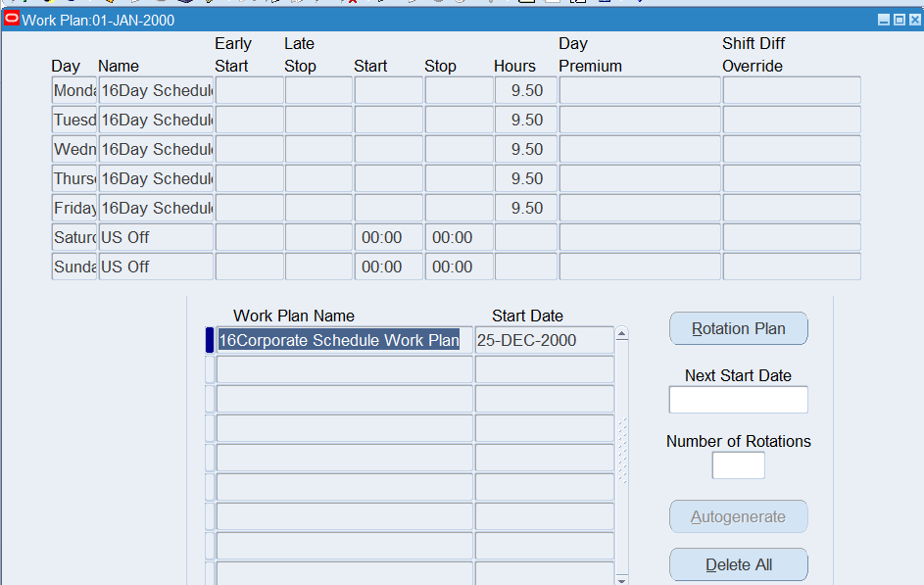Click Tuesday's Day Premium field

[639, 121]
